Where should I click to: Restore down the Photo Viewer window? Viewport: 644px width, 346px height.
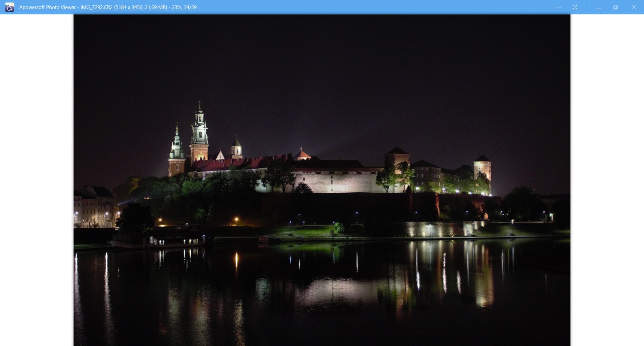pos(616,7)
